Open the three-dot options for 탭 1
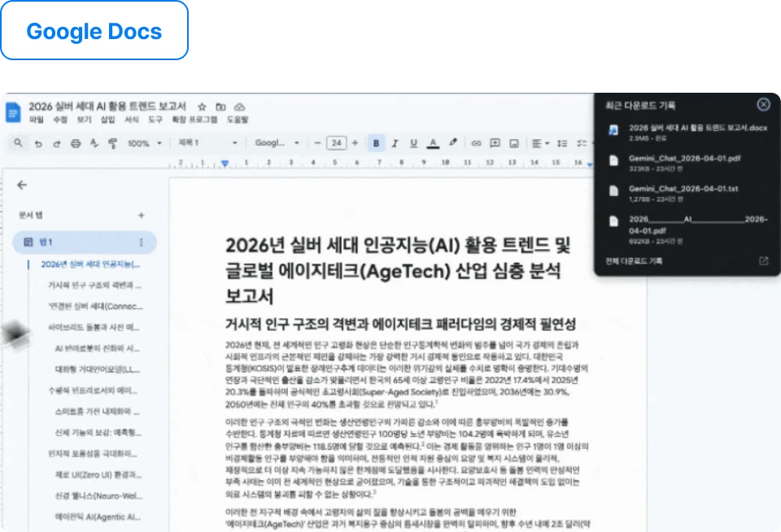Viewport: 781px width, 532px height. point(141,242)
